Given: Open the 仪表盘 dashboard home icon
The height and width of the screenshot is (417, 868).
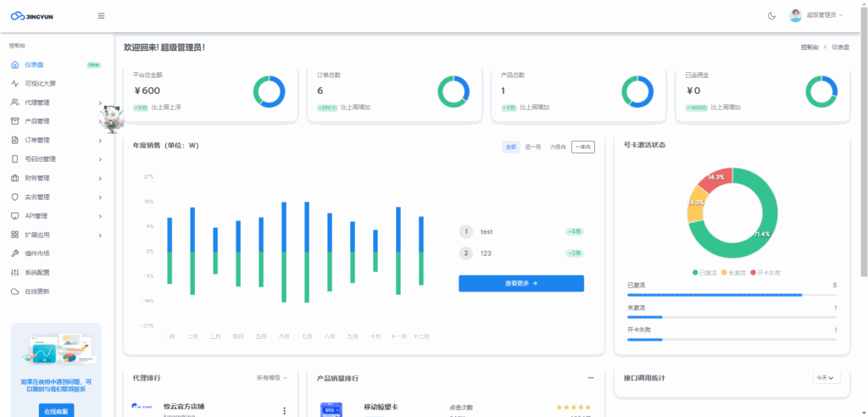Looking at the screenshot, I should 14,64.
